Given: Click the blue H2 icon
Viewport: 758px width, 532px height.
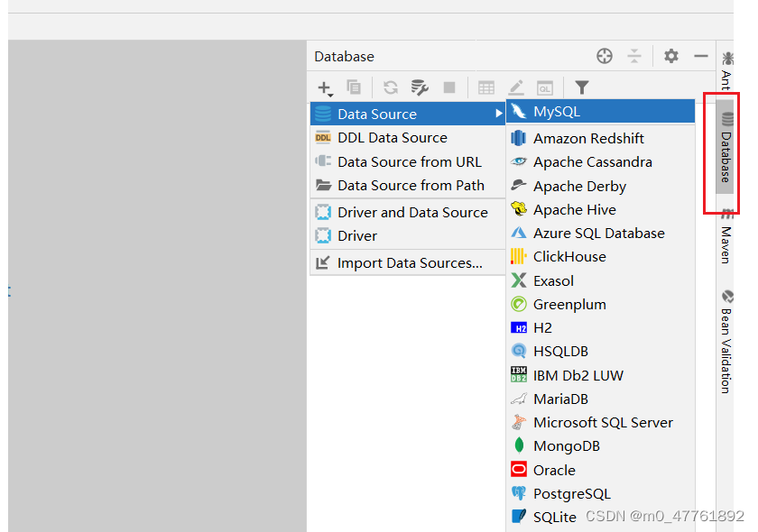Looking at the screenshot, I should 519,327.
